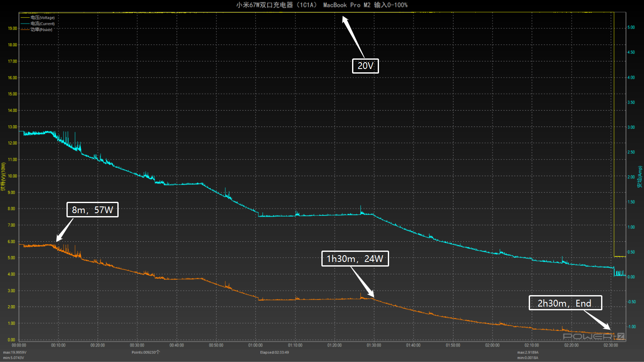
Task: Click the 6.00 left axis value
Action: (11, 242)
